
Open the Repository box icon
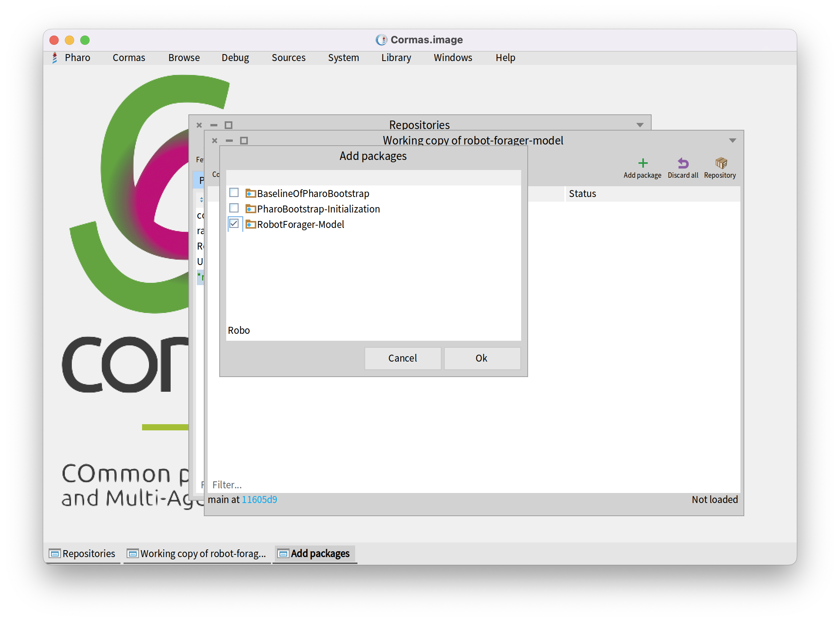pyautogui.click(x=720, y=163)
